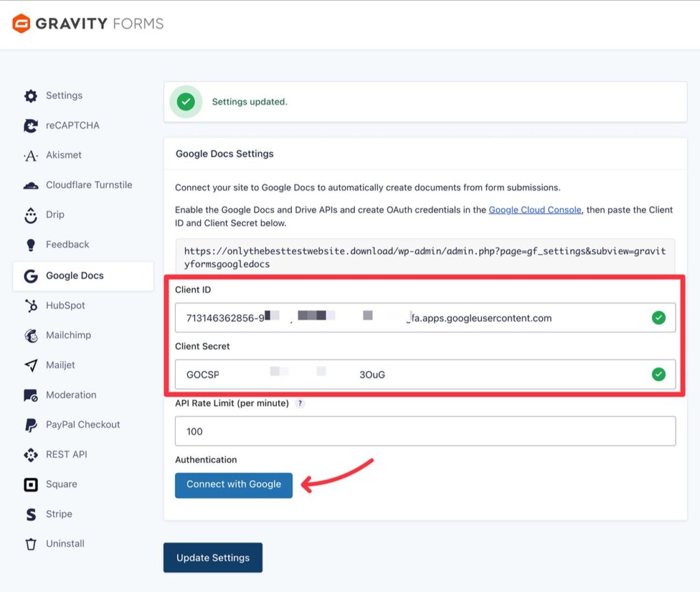
Task: Click the 'Settings updated.' message text
Action: [250, 102]
